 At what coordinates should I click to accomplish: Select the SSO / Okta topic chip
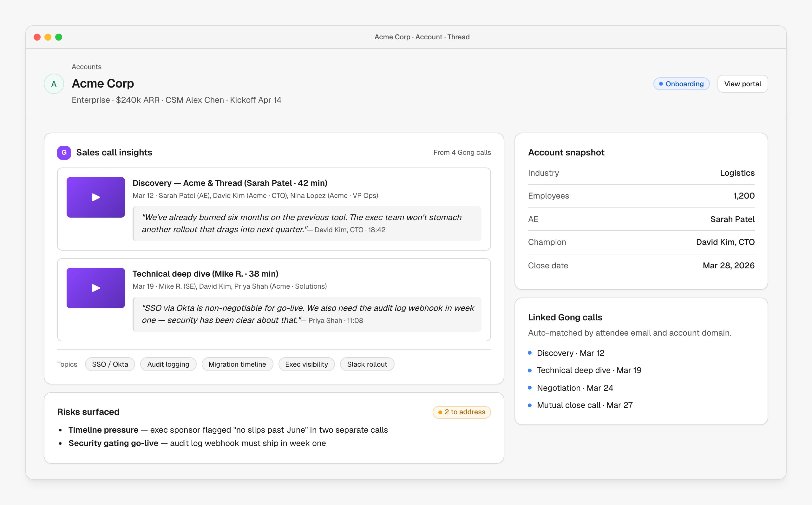pyautogui.click(x=110, y=364)
